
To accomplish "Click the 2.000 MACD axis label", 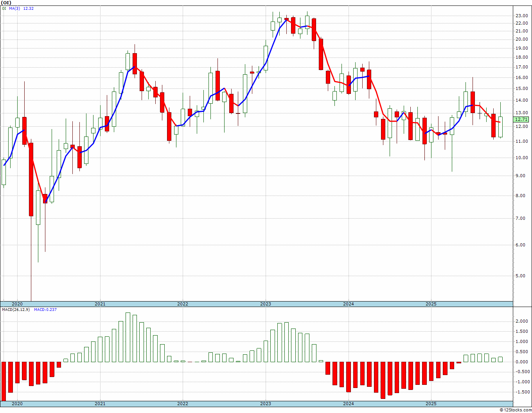I will click(x=522, y=321).
